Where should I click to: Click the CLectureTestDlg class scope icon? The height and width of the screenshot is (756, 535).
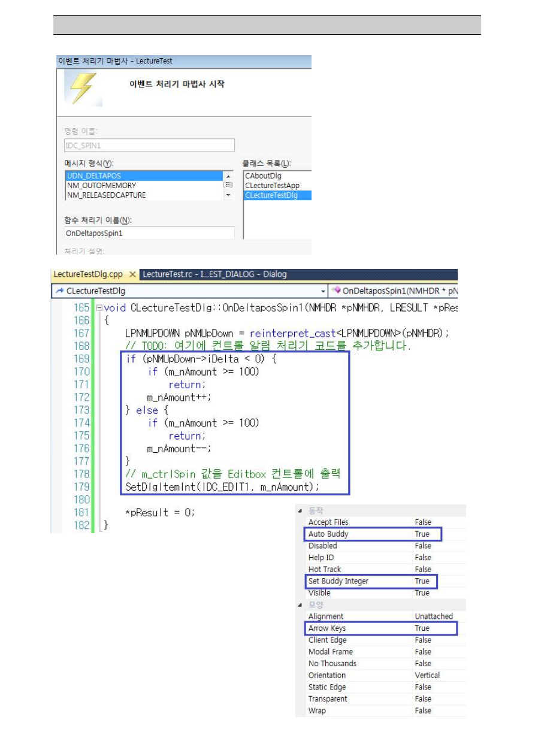[59, 291]
